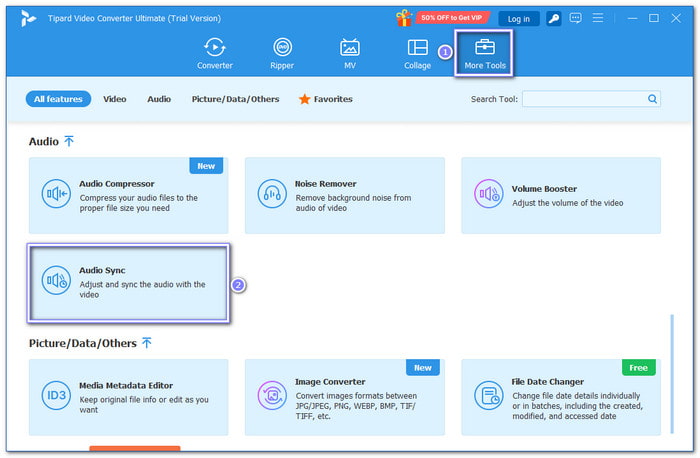Click into the Search Tool field

click(x=591, y=99)
